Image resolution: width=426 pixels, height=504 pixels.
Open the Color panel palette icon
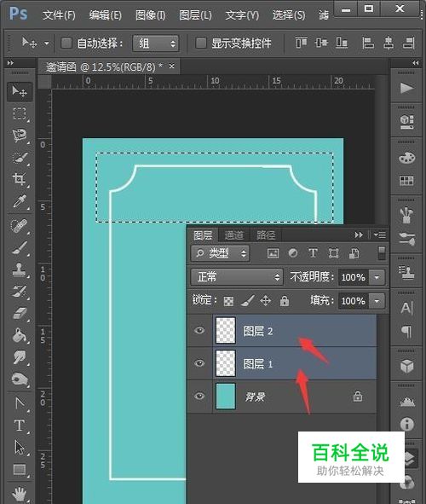(406, 158)
